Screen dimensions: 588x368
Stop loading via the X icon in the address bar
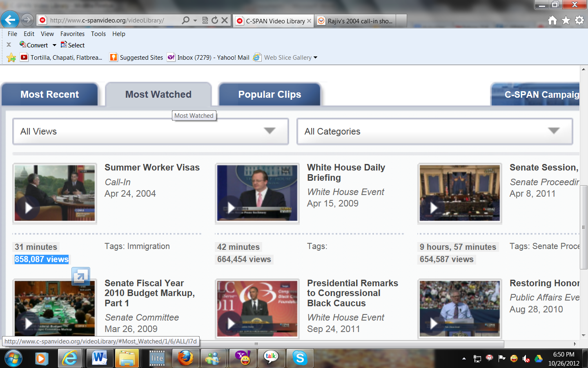pyautogui.click(x=225, y=20)
